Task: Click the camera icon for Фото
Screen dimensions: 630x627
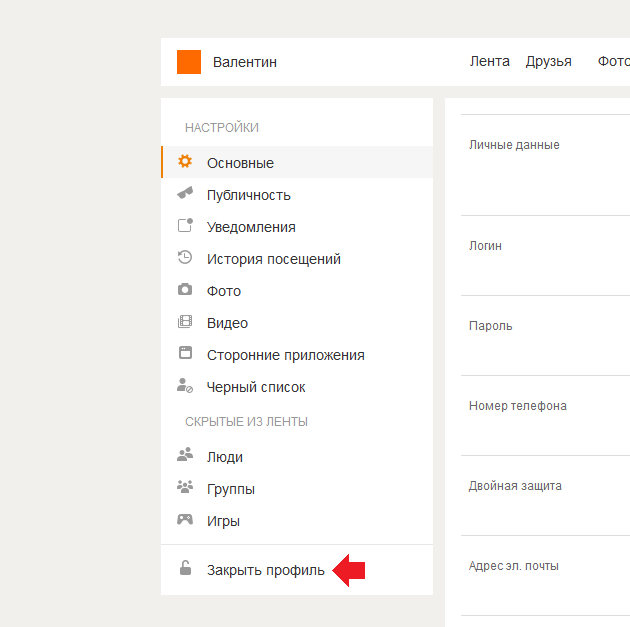Action: point(185,290)
